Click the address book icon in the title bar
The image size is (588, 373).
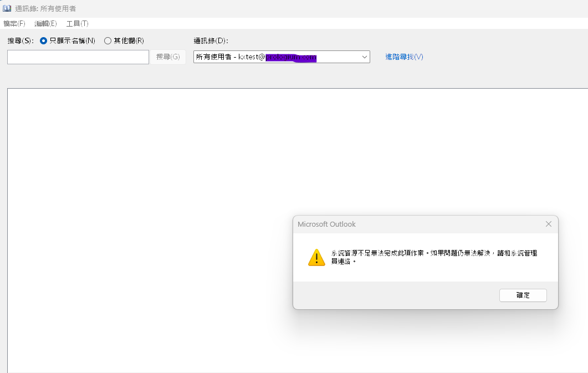coord(7,8)
